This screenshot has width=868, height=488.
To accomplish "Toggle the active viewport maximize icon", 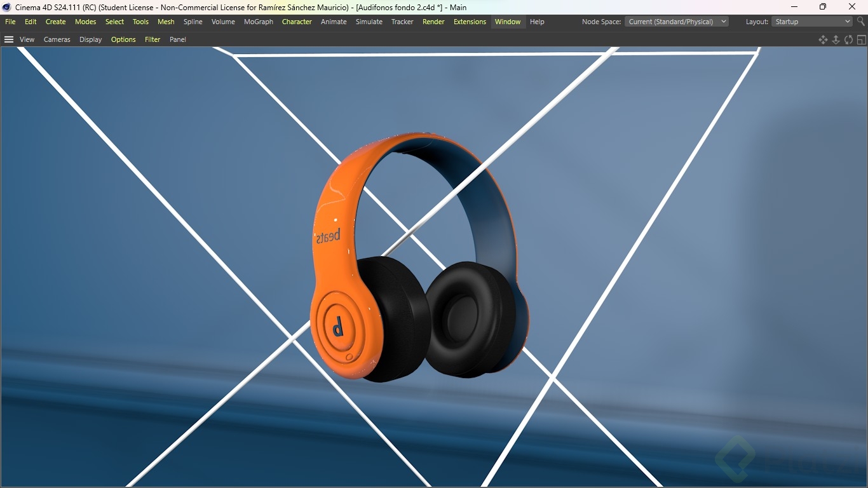I will click(x=861, y=39).
